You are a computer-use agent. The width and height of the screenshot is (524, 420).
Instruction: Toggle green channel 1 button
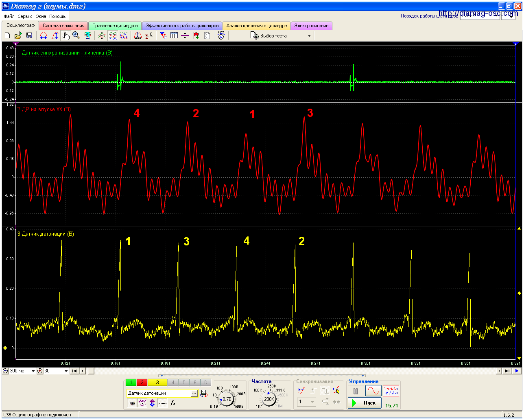click(131, 383)
